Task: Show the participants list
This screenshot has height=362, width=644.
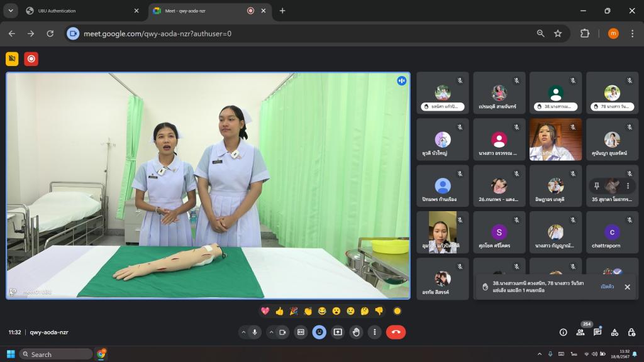Action: (x=580, y=332)
